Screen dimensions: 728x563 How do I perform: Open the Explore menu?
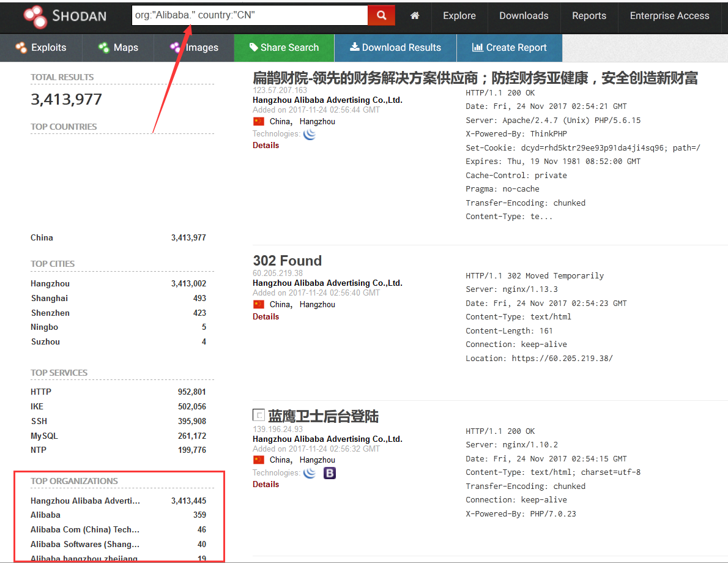click(459, 16)
